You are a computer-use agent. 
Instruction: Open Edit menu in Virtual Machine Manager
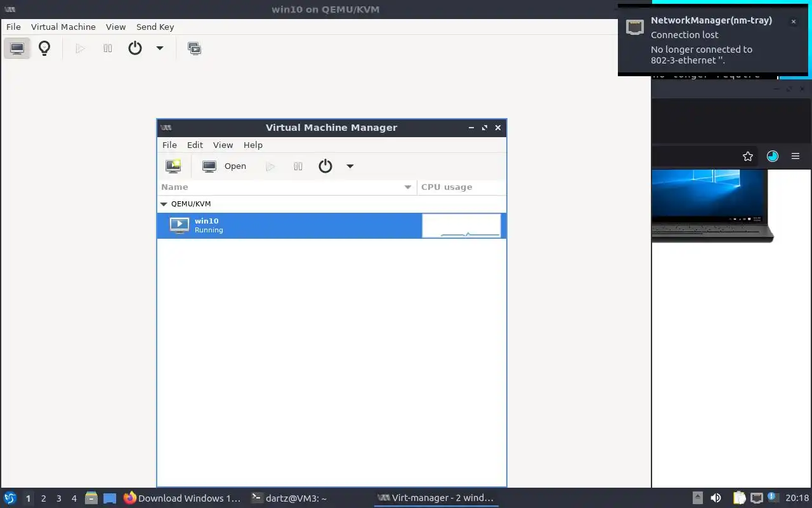(x=195, y=145)
